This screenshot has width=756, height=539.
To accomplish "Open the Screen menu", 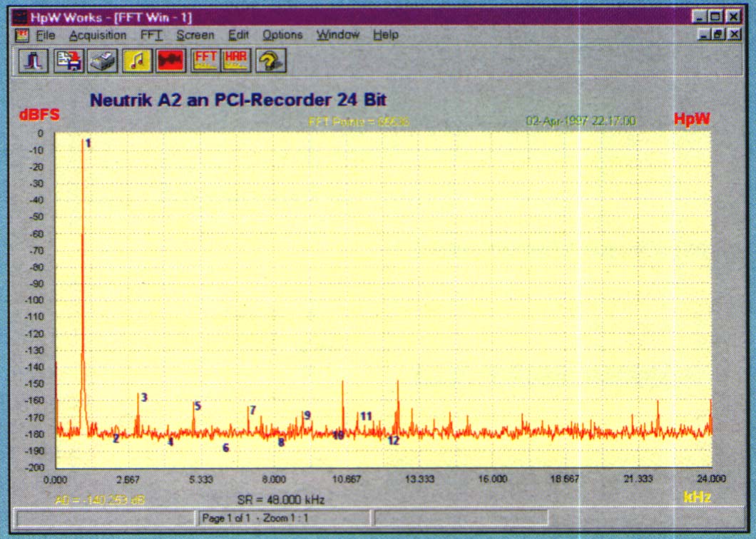I will pyautogui.click(x=195, y=35).
